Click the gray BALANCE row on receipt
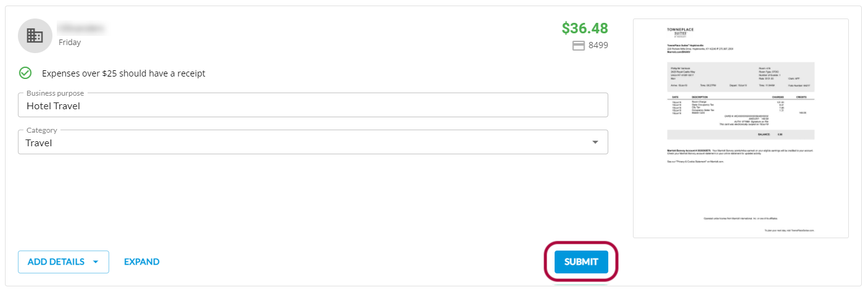868x295 pixels. pos(740,135)
